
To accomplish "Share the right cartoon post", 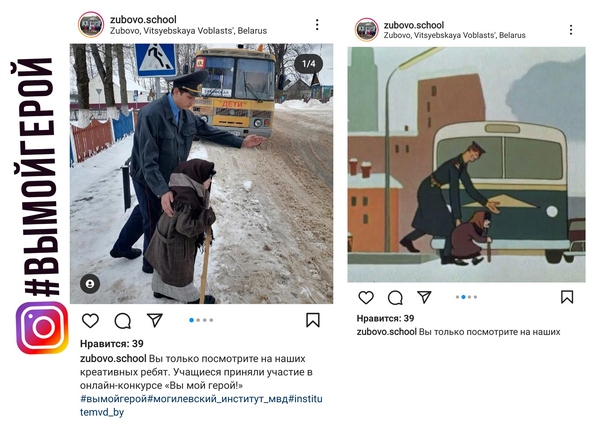I will pyautogui.click(x=424, y=297).
